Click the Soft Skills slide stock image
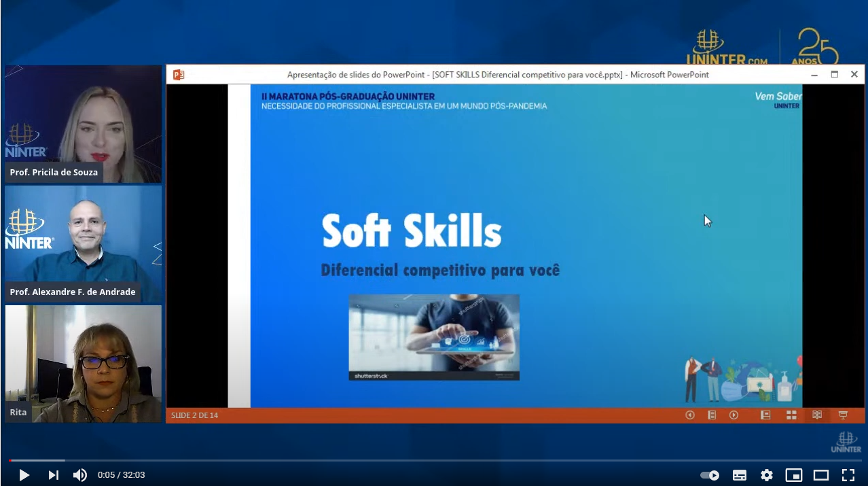Screen dimensions: 868x486 (434, 337)
